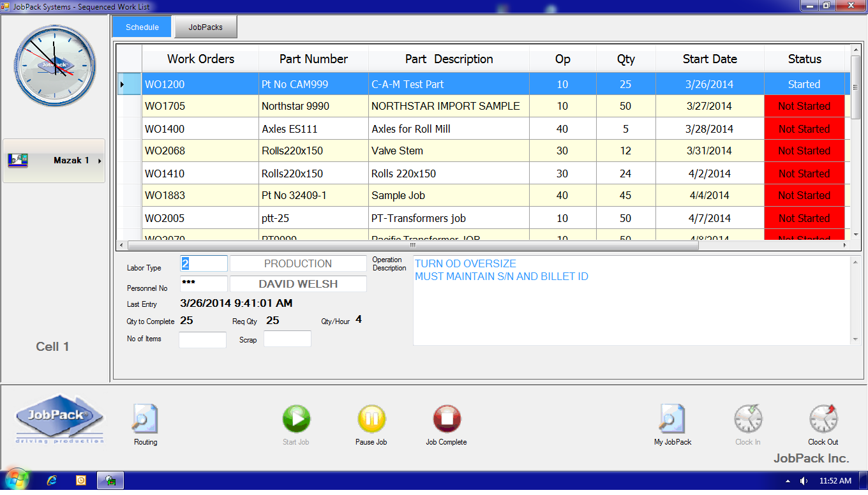The image size is (868, 495).
Task: Click the yellow taskbar application icon
Action: [81, 480]
